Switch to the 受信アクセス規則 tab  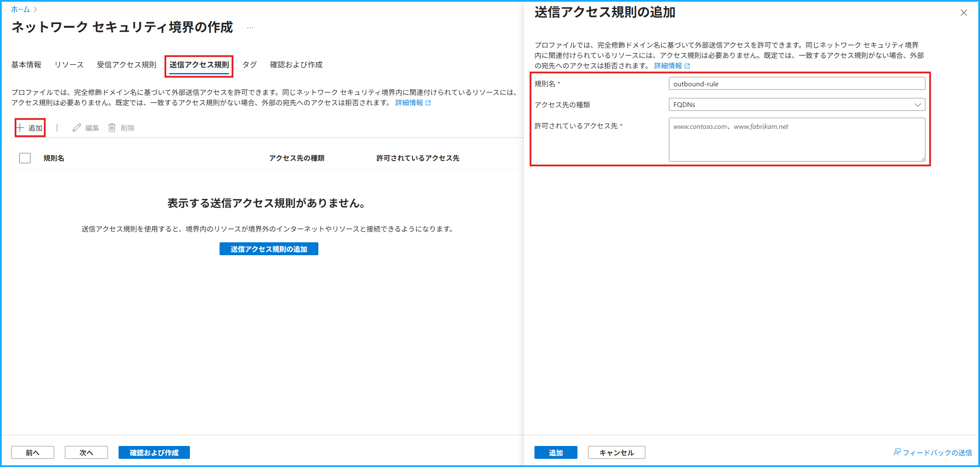[126, 65]
